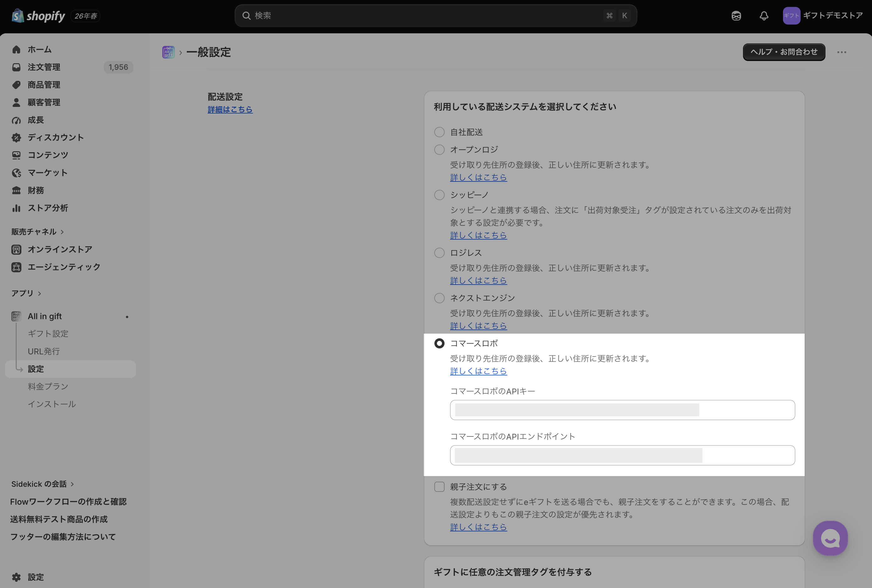Image resolution: width=872 pixels, height=588 pixels.
Task: Click the 26年春 edition badge
Action: (x=86, y=16)
